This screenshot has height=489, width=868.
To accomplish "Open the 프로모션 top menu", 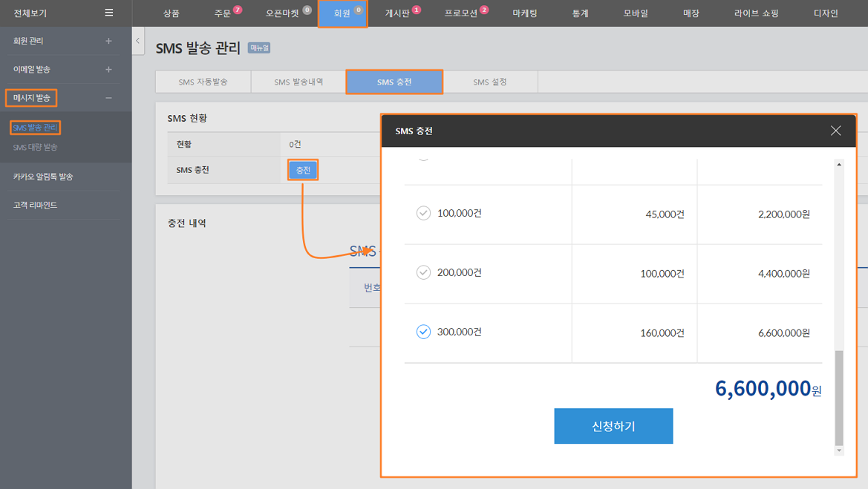I will pyautogui.click(x=460, y=13).
